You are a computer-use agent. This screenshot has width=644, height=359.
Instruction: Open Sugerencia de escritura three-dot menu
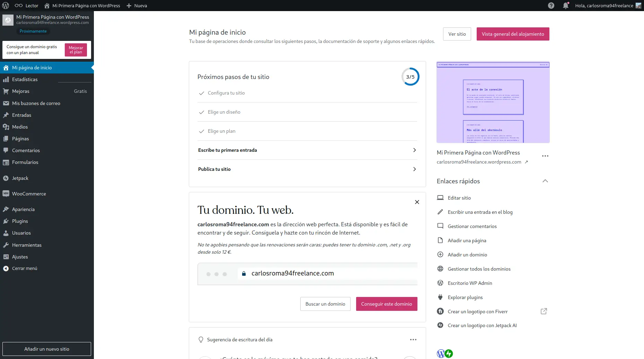click(x=413, y=340)
